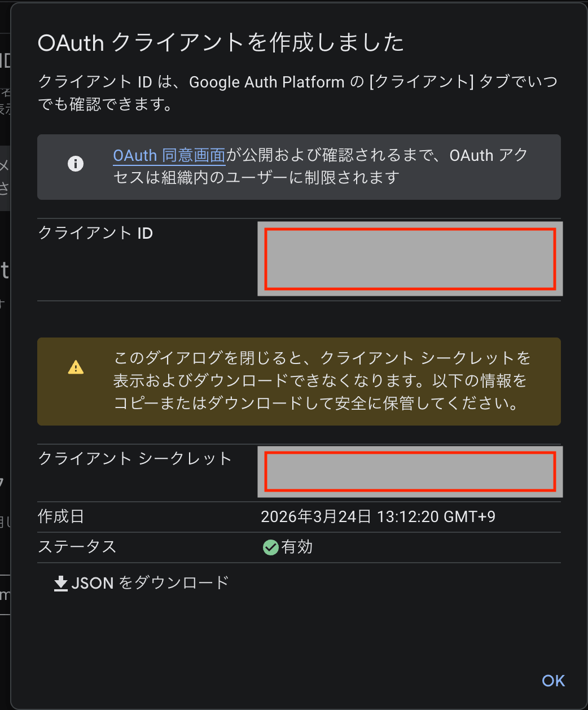This screenshot has height=710, width=588.
Task: Click the "クライアント ID" row label
Action: tap(95, 233)
